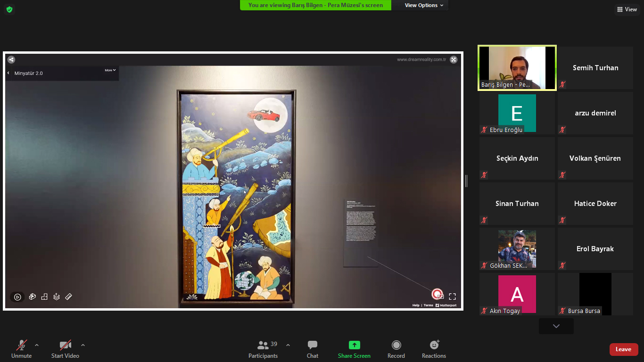Open the floor selector layers icon
644x362 pixels.
click(57, 297)
